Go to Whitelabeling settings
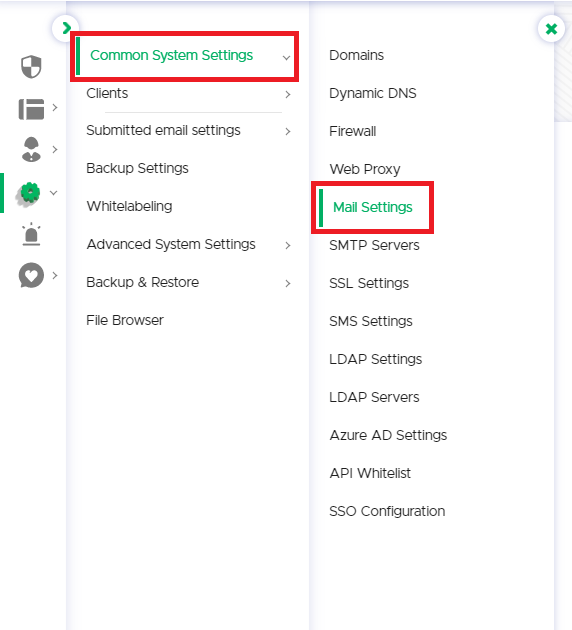Image resolution: width=572 pixels, height=630 pixels. 129,206
